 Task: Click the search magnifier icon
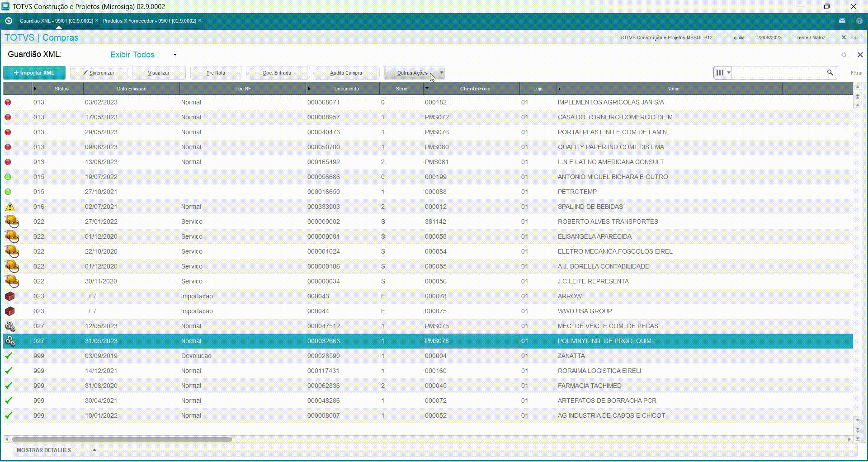click(x=830, y=72)
